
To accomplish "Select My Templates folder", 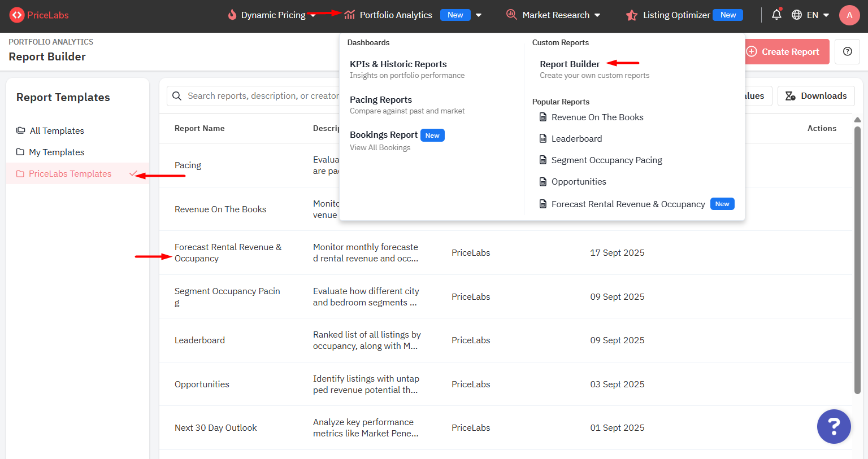I will (57, 152).
